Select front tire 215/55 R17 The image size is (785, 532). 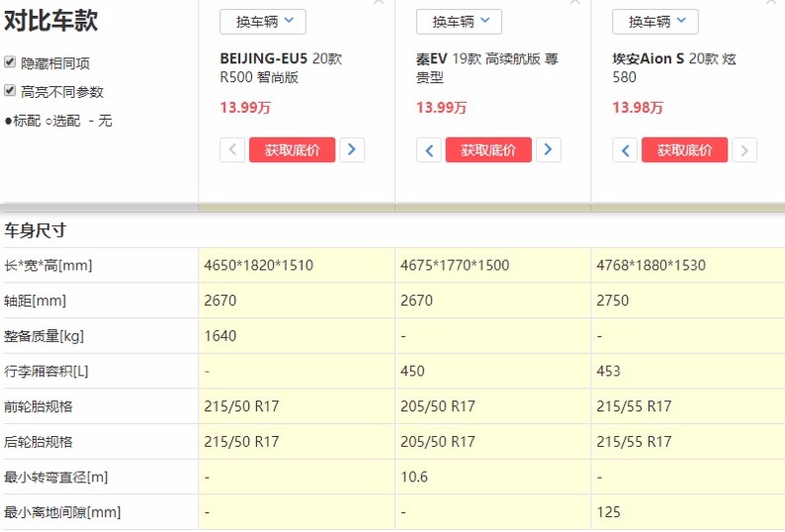634,406
